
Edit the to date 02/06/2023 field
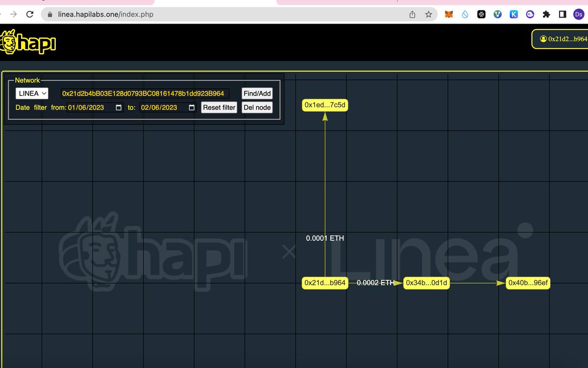pyautogui.click(x=168, y=107)
